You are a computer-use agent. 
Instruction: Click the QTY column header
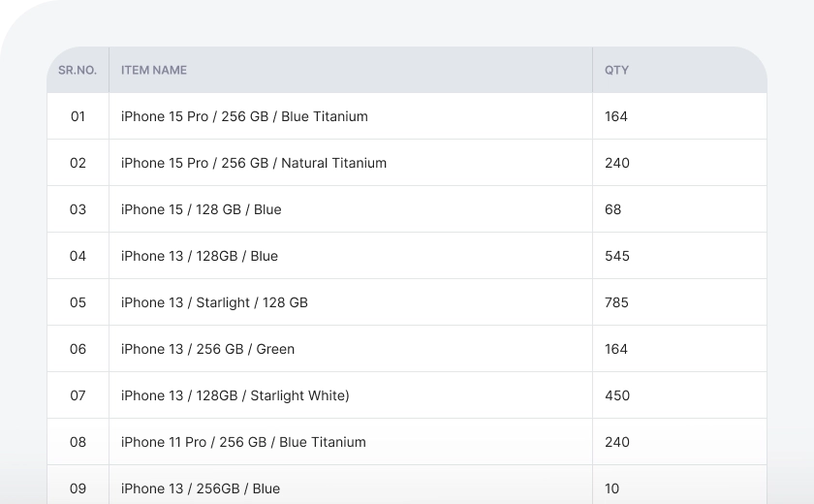pos(616,70)
